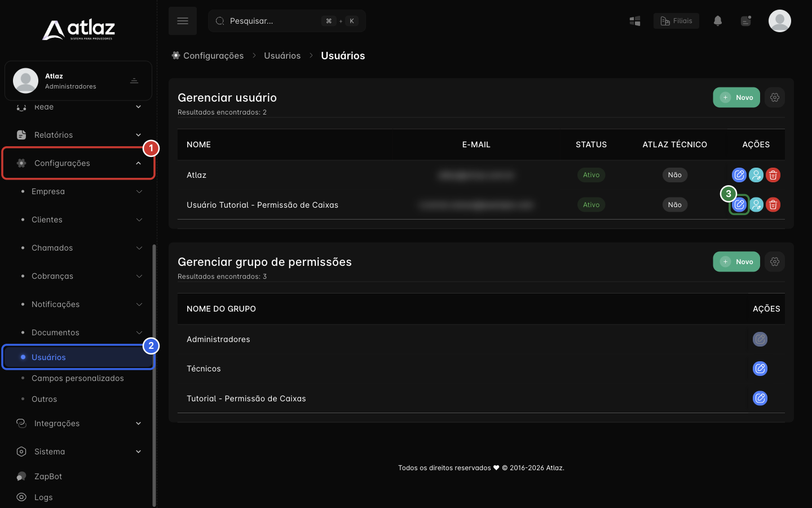
Task: Expand the Clientes submenu
Action: tap(78, 220)
